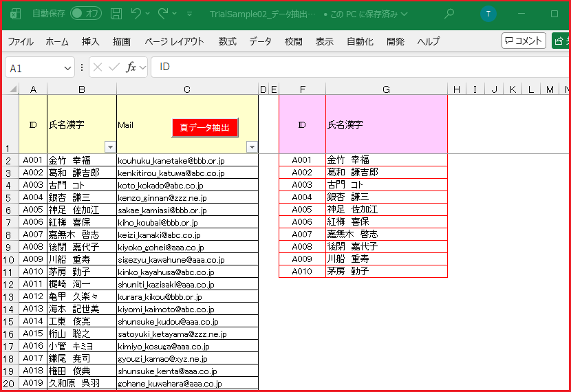The image size is (571, 392).
Task: Toggle the AutoSave switch
Action: (x=86, y=14)
